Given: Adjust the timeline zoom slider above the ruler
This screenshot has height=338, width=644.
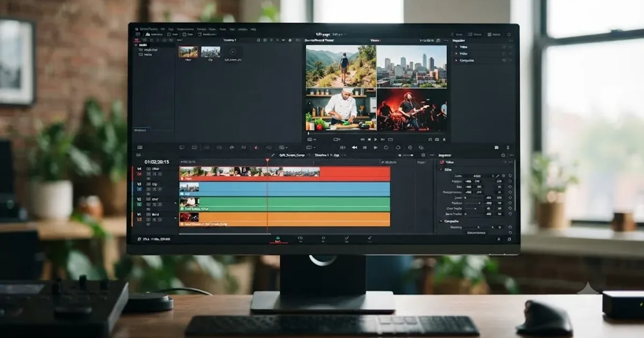Looking at the screenshot, I should (408, 155).
